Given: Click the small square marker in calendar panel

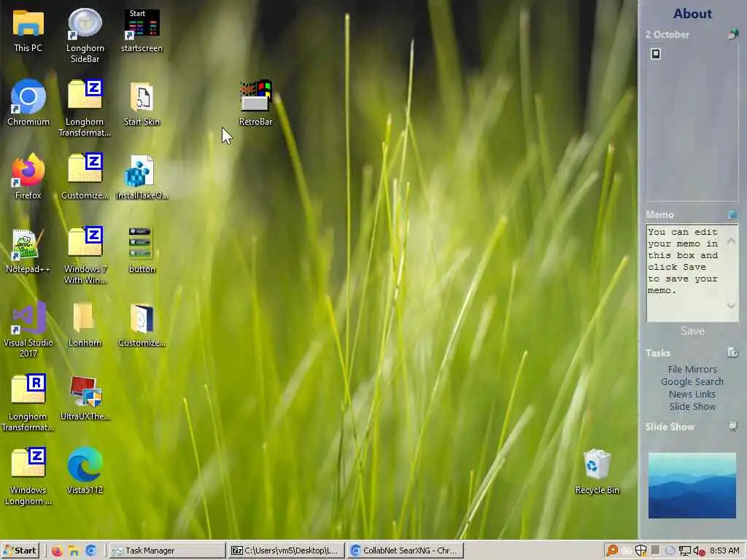Looking at the screenshot, I should [656, 54].
